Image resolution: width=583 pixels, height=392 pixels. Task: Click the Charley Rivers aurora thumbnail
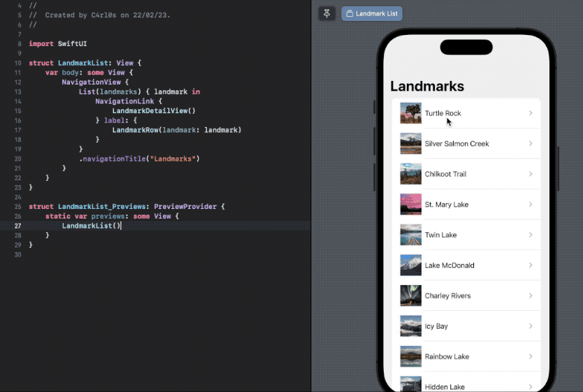[411, 296]
